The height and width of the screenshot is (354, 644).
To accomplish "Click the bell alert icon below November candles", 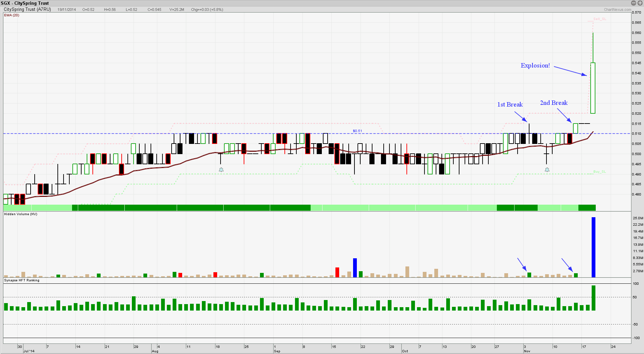I will click(x=547, y=170).
